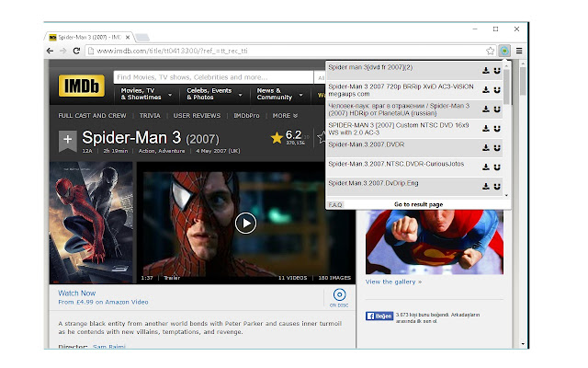This screenshot has height=368, width=588.
Task: Click download icon for Custom NTSC DVD 16x9 result
Action: click(486, 129)
